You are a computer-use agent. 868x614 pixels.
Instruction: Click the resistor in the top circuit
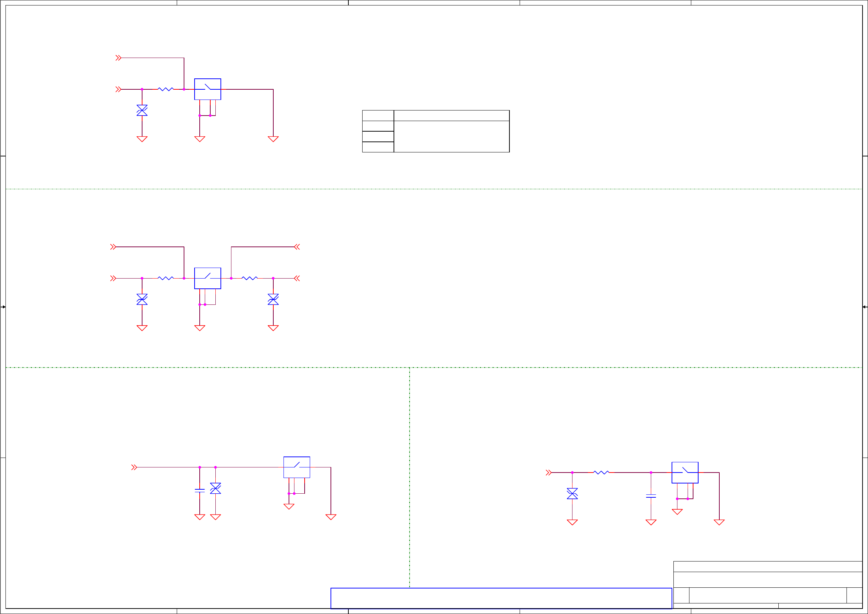coord(165,89)
